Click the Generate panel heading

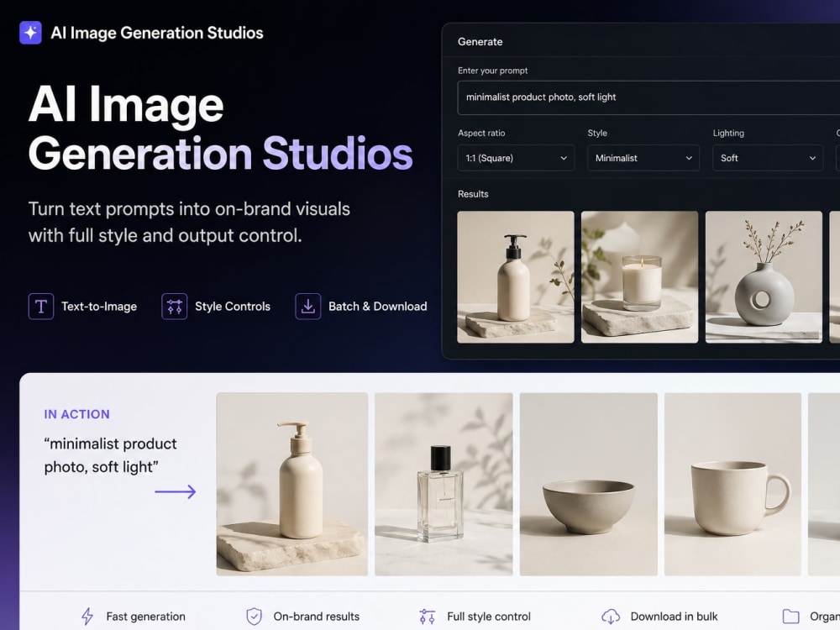(480, 42)
